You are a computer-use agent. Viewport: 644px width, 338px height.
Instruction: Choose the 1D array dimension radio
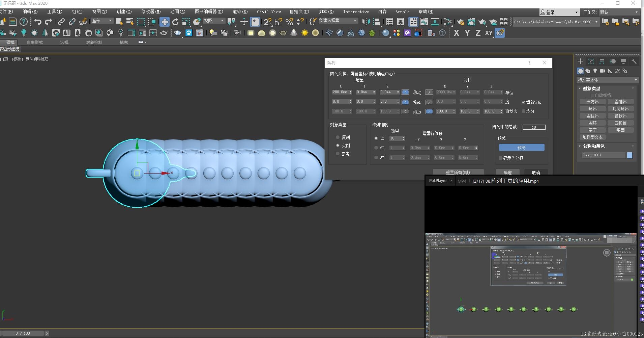tap(376, 138)
